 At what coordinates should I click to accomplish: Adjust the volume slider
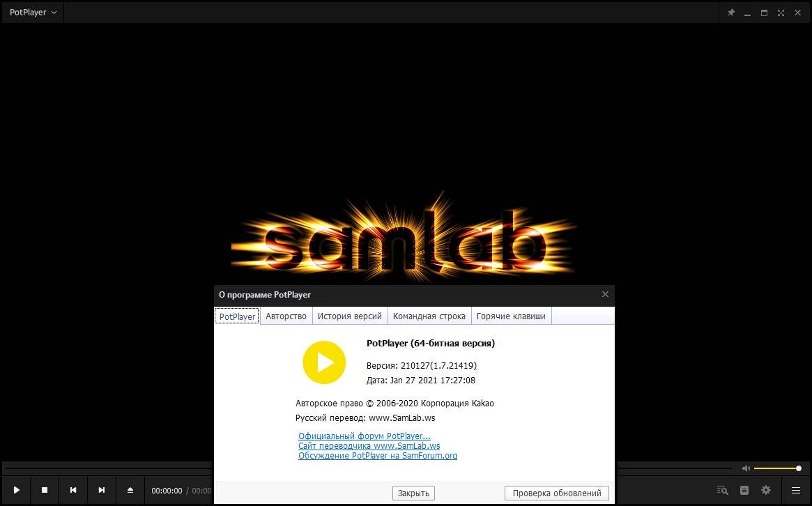777,468
